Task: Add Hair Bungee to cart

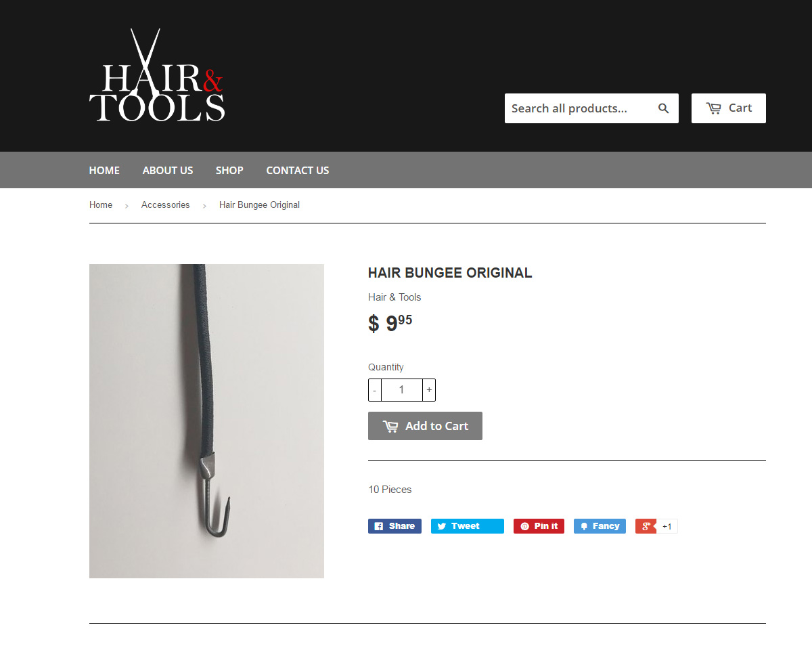Action: click(x=425, y=426)
